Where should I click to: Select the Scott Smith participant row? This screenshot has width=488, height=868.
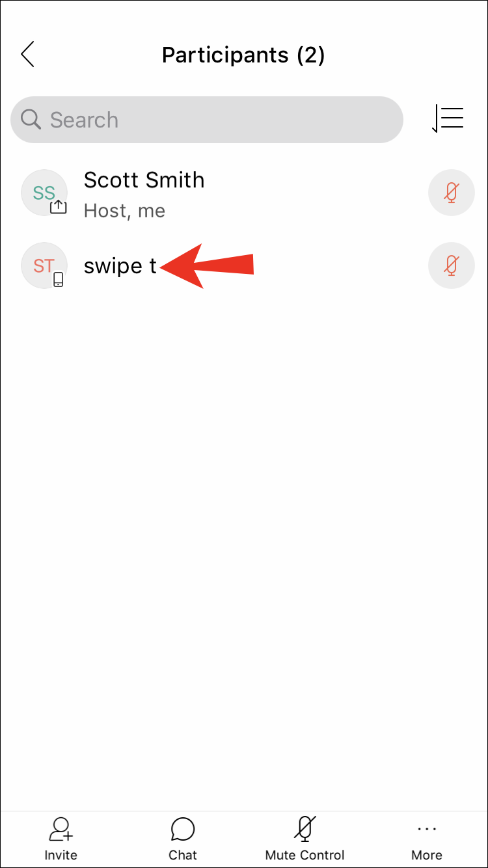click(x=244, y=193)
